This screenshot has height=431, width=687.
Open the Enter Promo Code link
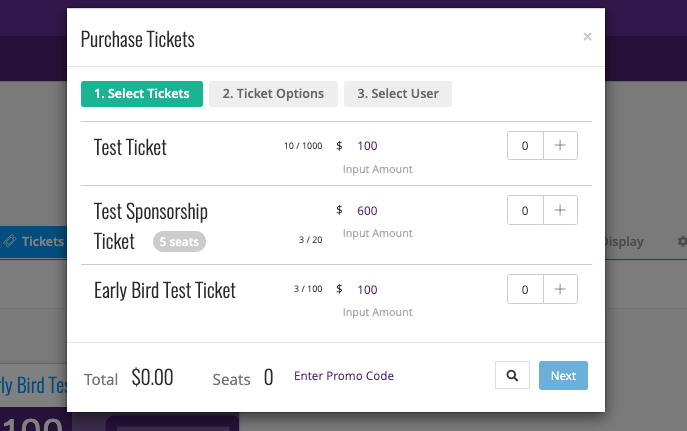344,376
